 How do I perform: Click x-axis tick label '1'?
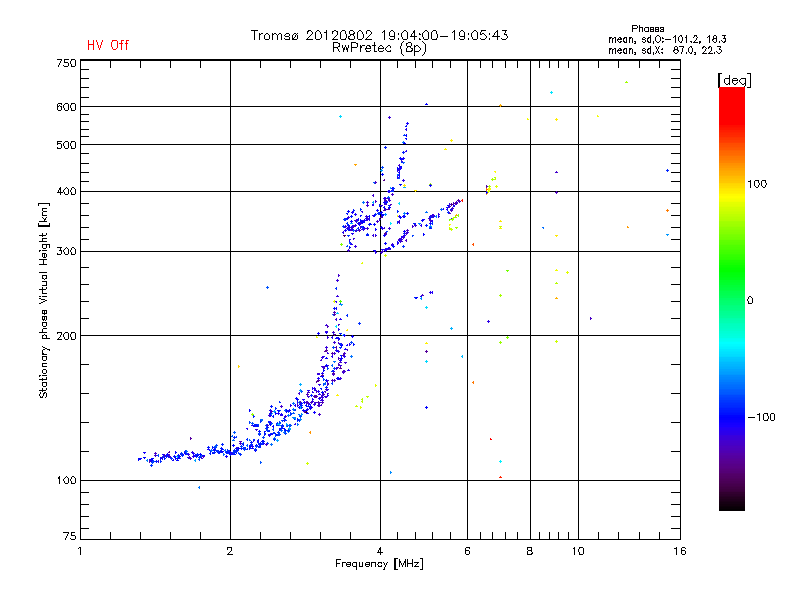[80, 551]
